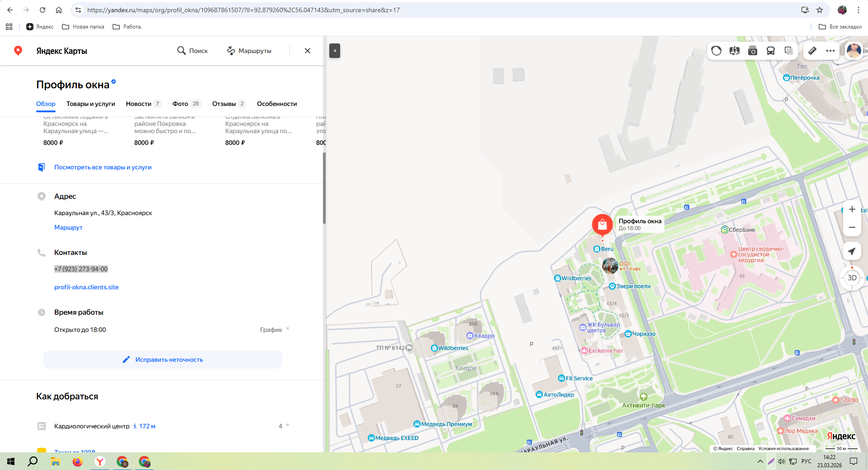
Task: Toggle the traffic layer icon
Action: coord(716,51)
